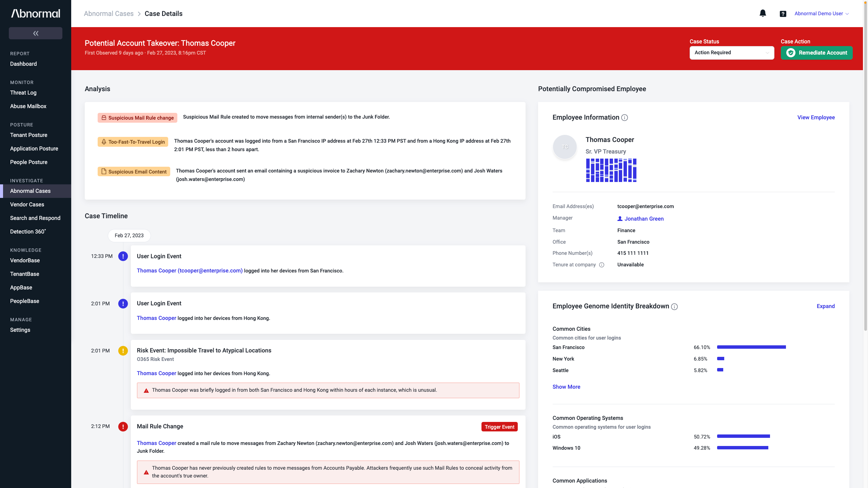Click red Mail Rule Change timeline marker
Viewport: 868px width, 488px height.
click(x=123, y=427)
